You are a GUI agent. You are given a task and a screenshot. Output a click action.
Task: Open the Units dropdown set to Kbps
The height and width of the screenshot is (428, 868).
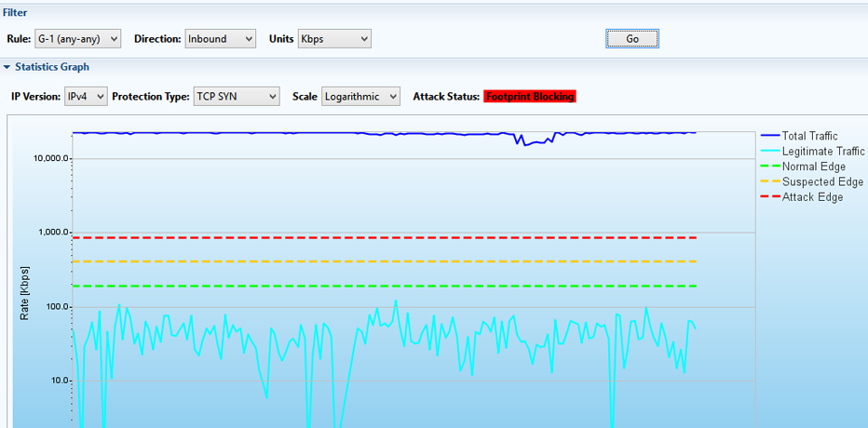[x=334, y=39]
